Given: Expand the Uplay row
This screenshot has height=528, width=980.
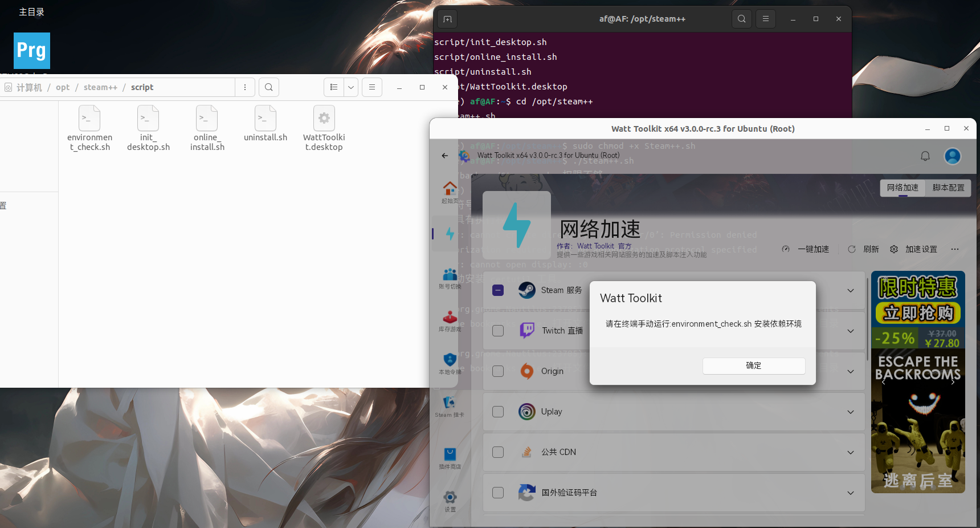Looking at the screenshot, I should point(851,412).
